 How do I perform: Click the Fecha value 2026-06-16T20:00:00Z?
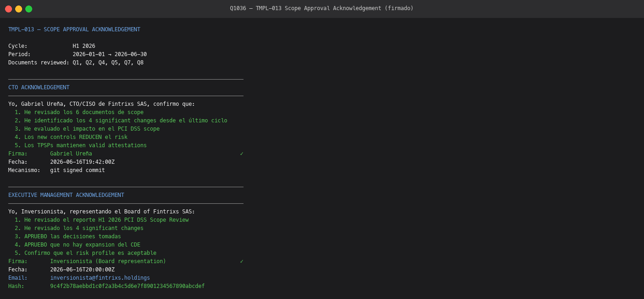point(82,270)
